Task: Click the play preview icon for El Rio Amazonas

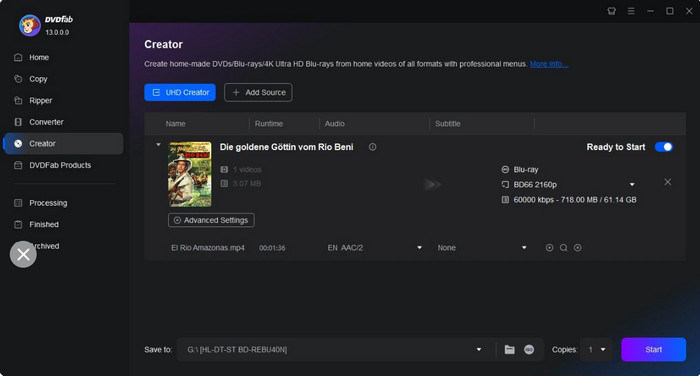Action: pyautogui.click(x=550, y=248)
